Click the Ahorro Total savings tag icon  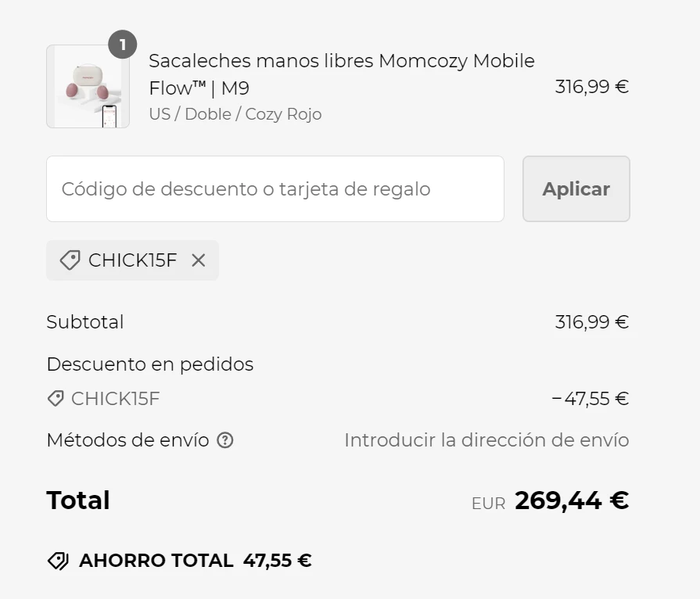point(58,561)
